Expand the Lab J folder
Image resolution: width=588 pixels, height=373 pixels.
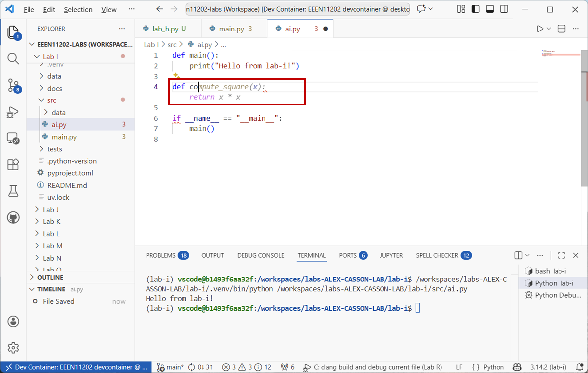(x=51, y=210)
